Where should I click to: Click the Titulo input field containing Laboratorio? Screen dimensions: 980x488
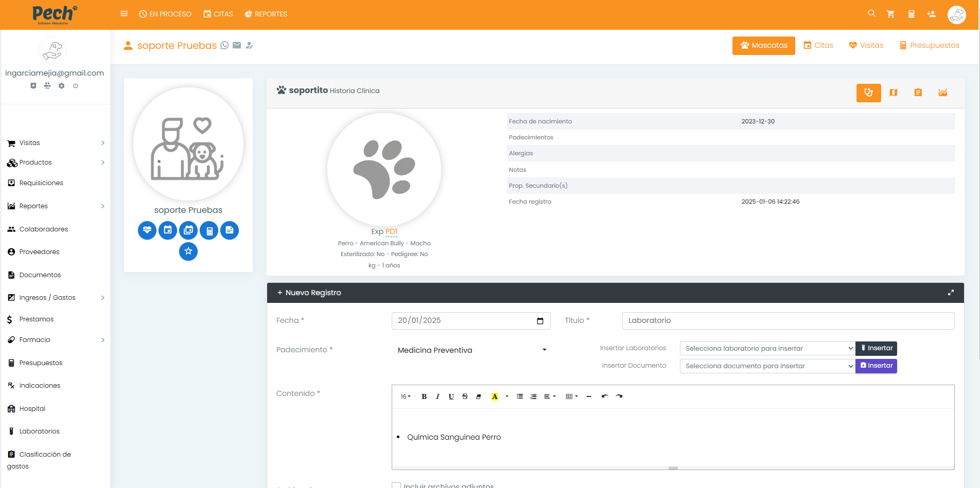coord(787,320)
